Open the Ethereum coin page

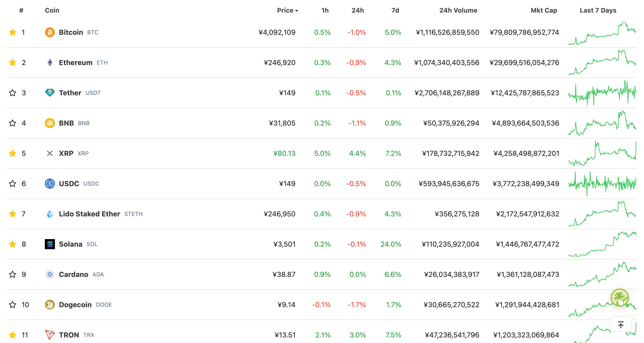tap(76, 63)
